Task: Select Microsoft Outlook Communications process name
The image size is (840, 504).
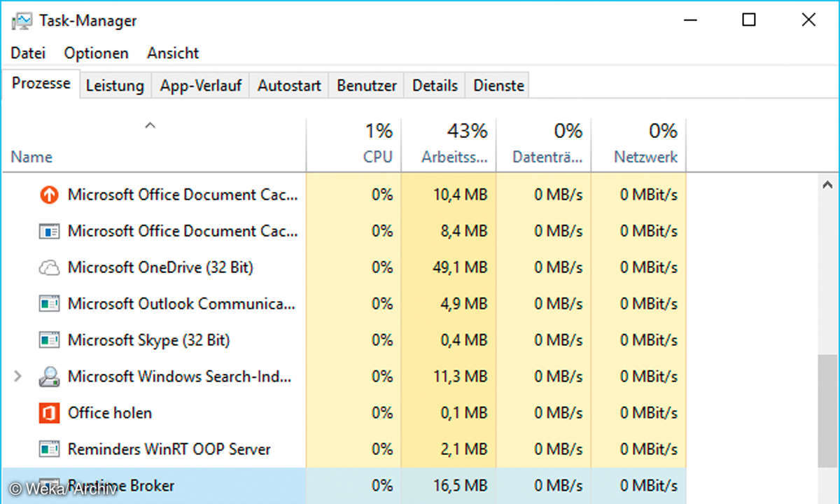Action: pos(181,304)
